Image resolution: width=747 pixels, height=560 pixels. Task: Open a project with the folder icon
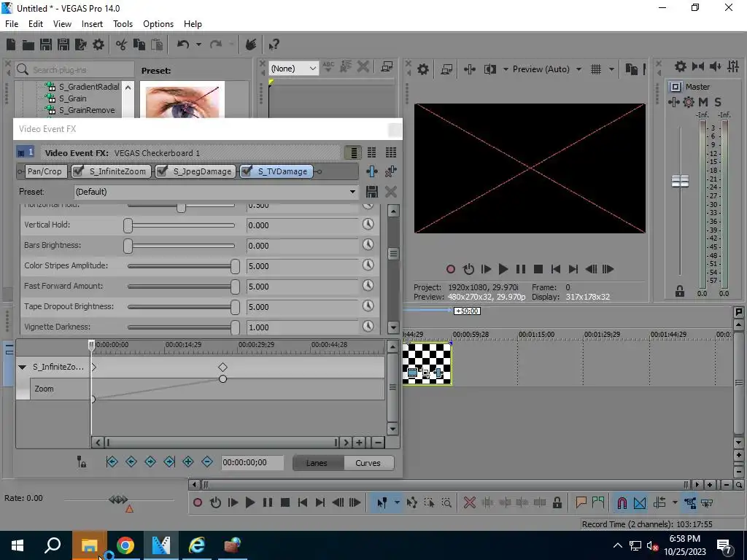click(28, 44)
